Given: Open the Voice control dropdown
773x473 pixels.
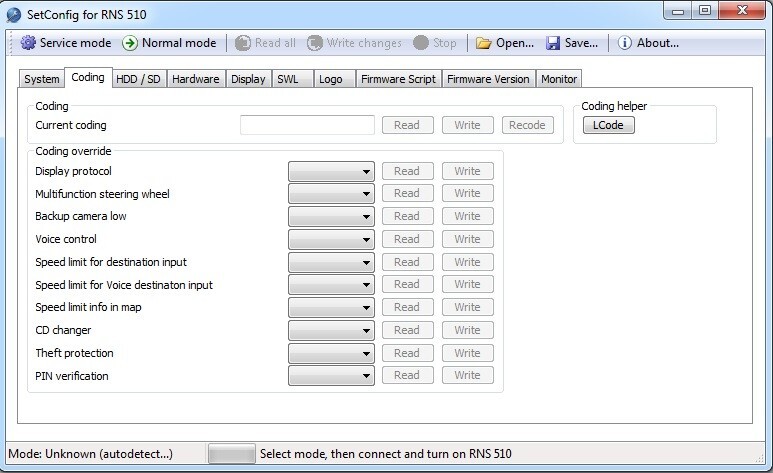Looking at the screenshot, I should pyautogui.click(x=331, y=240).
